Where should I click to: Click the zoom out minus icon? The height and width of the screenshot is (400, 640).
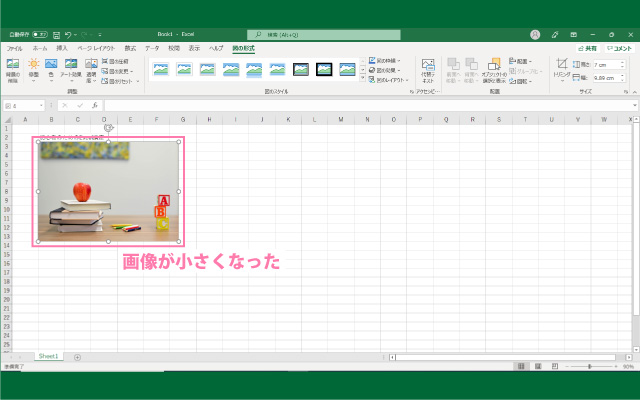point(567,367)
